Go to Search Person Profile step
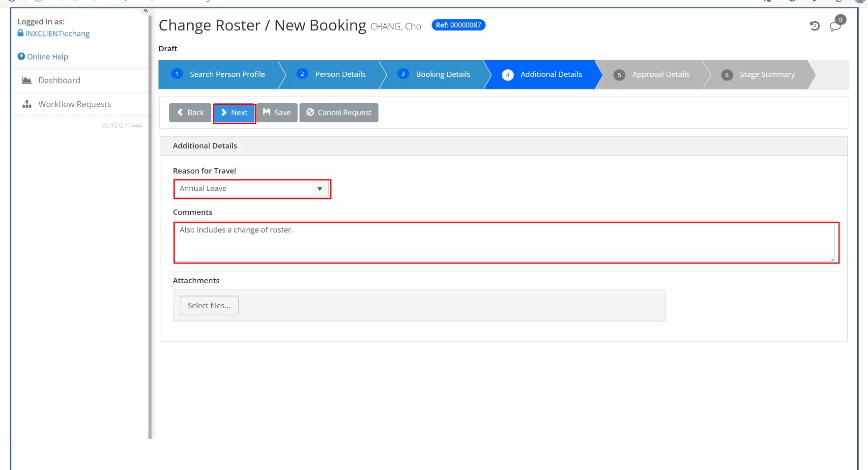This screenshot has width=868, height=470. 219,74
